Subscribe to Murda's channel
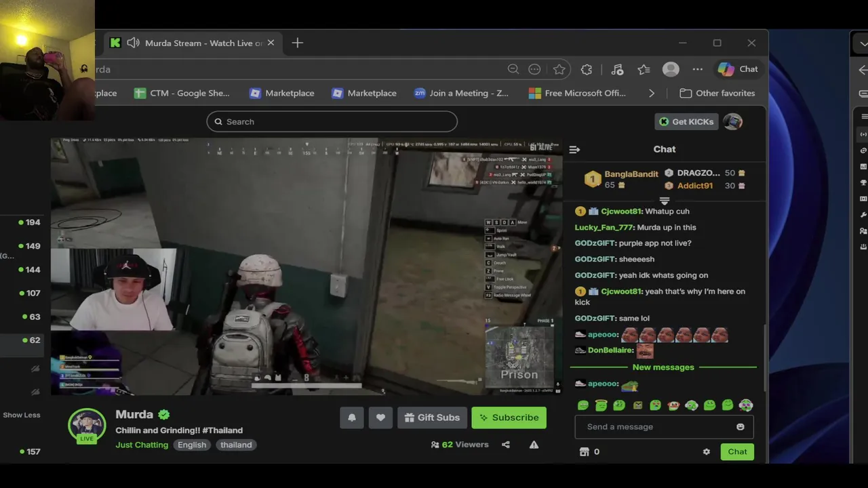Image resolution: width=868 pixels, height=488 pixels. pyautogui.click(x=509, y=418)
